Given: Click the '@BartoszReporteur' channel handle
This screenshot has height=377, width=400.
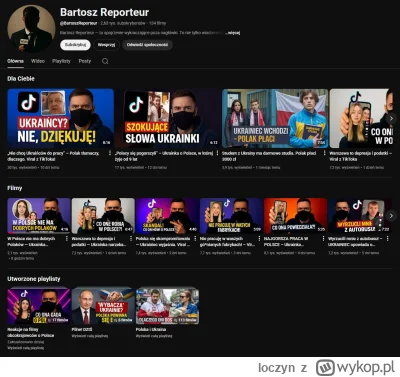Looking at the screenshot, I should [79, 23].
